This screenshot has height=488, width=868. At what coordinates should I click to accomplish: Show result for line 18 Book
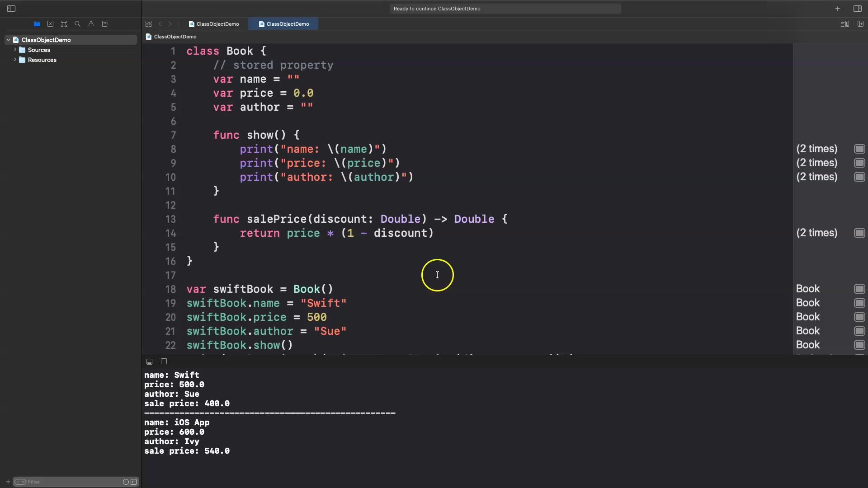pos(859,289)
